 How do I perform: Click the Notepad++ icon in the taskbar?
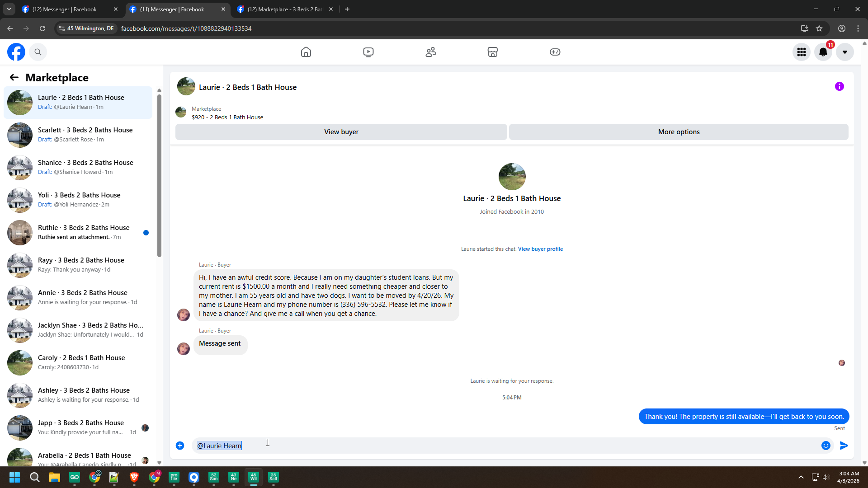[x=114, y=477]
